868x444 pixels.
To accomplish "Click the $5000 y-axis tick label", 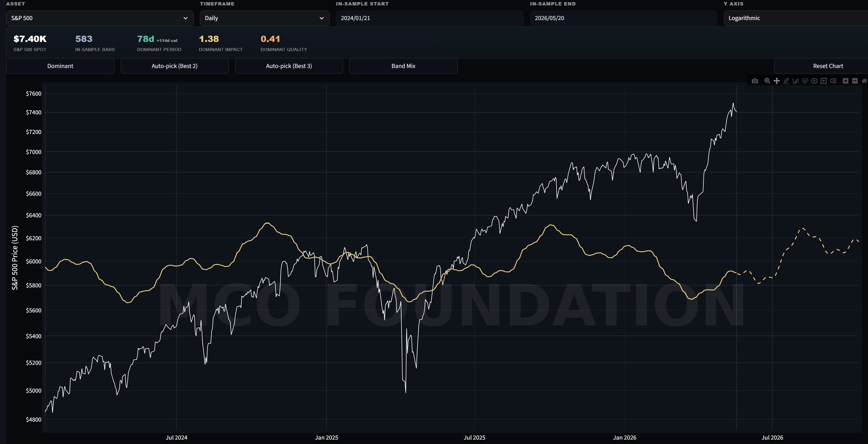I will tap(34, 391).
